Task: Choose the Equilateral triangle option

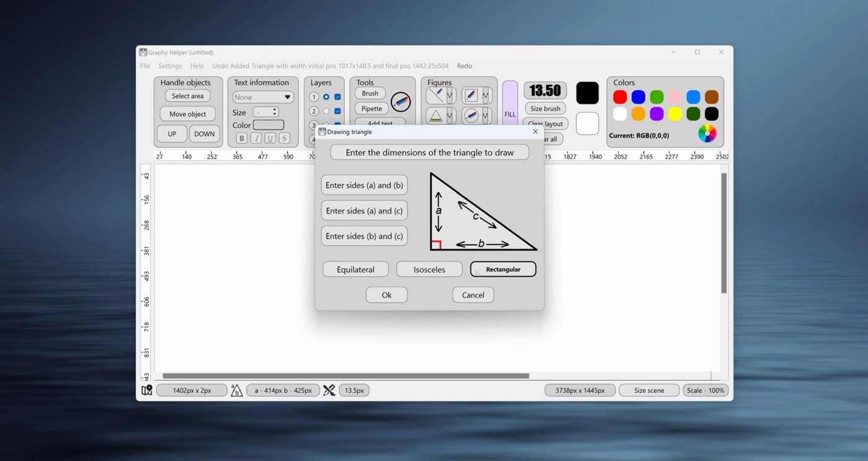Action: coord(355,269)
